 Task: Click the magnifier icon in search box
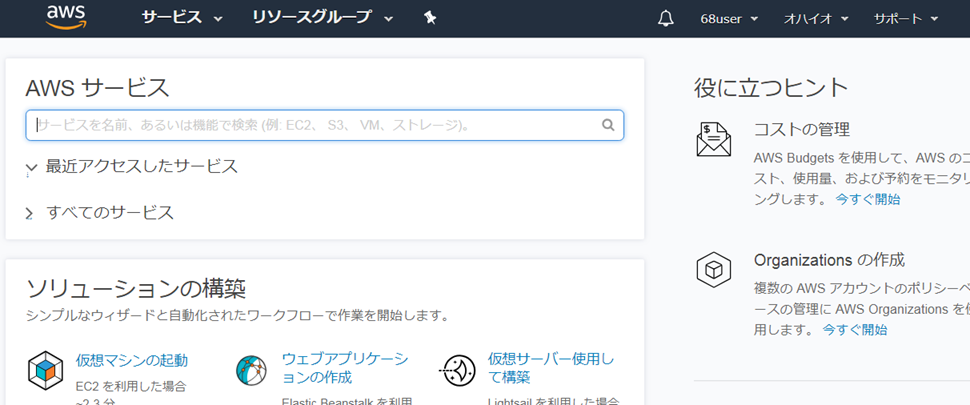(608, 125)
